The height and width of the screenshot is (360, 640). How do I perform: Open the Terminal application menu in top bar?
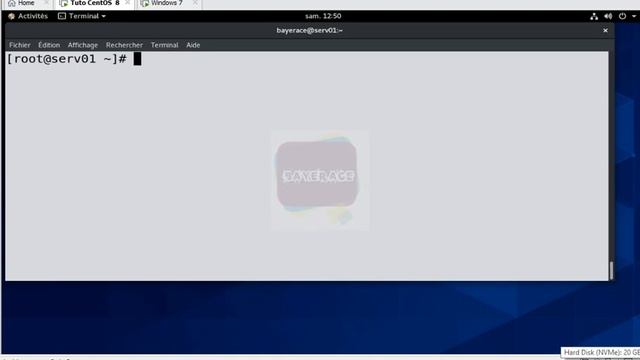[x=82, y=16]
